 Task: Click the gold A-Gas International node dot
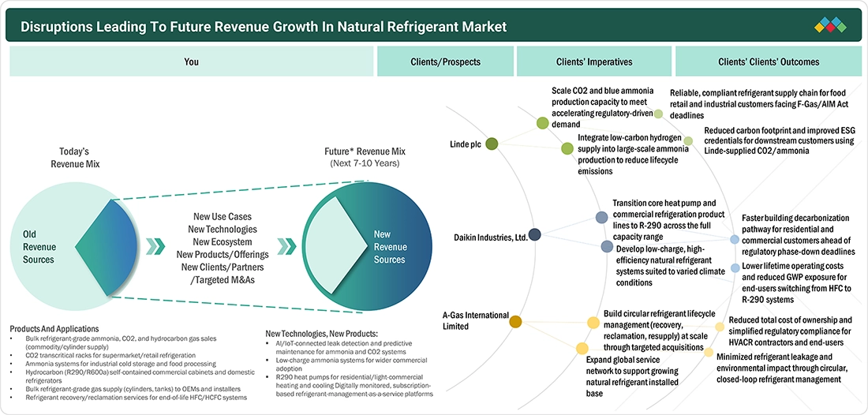pyautogui.click(x=515, y=321)
